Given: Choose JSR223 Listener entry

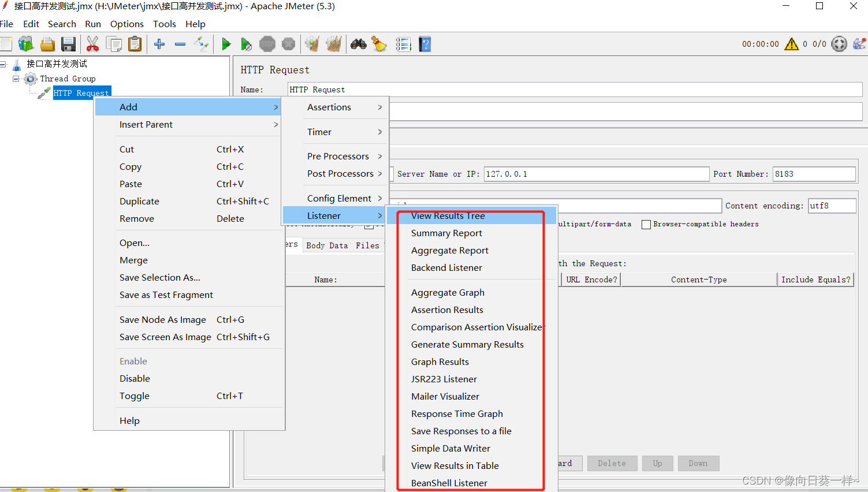Looking at the screenshot, I should pos(471,379).
